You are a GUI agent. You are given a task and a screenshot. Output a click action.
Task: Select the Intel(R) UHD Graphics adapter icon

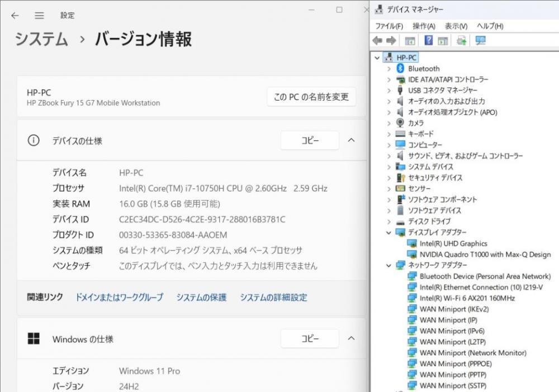pyautogui.click(x=412, y=244)
